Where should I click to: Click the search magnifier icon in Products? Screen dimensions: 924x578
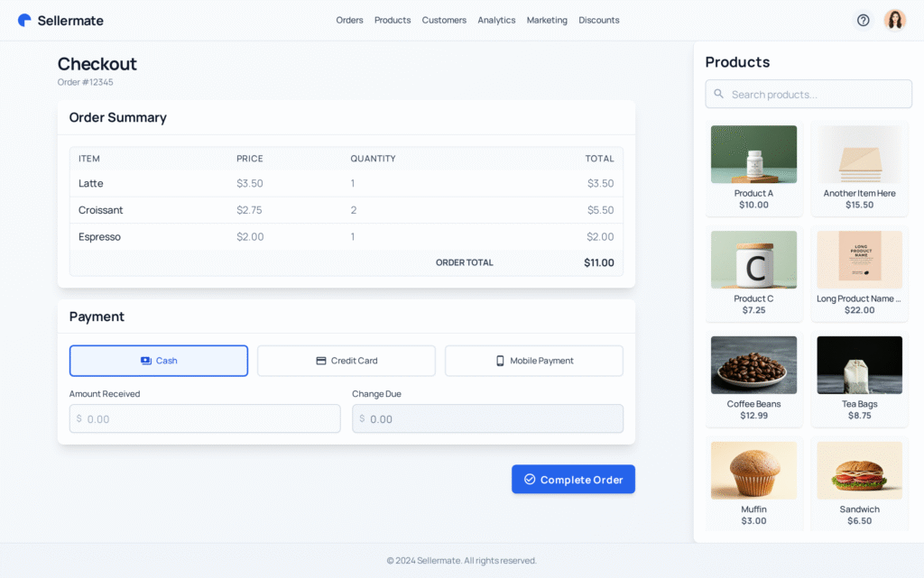(719, 94)
